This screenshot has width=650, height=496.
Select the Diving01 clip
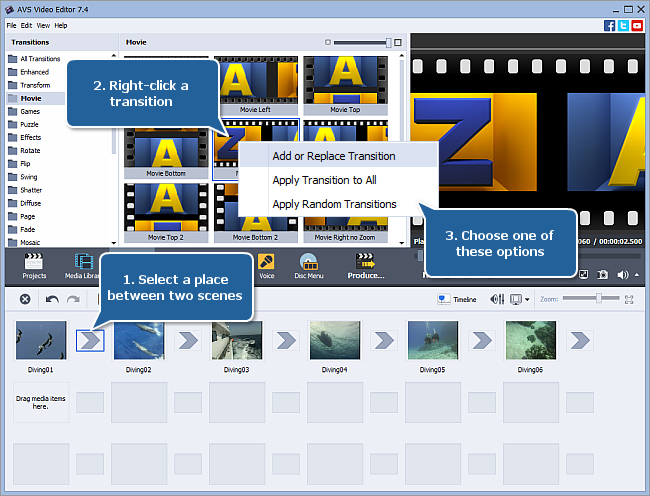coord(41,340)
